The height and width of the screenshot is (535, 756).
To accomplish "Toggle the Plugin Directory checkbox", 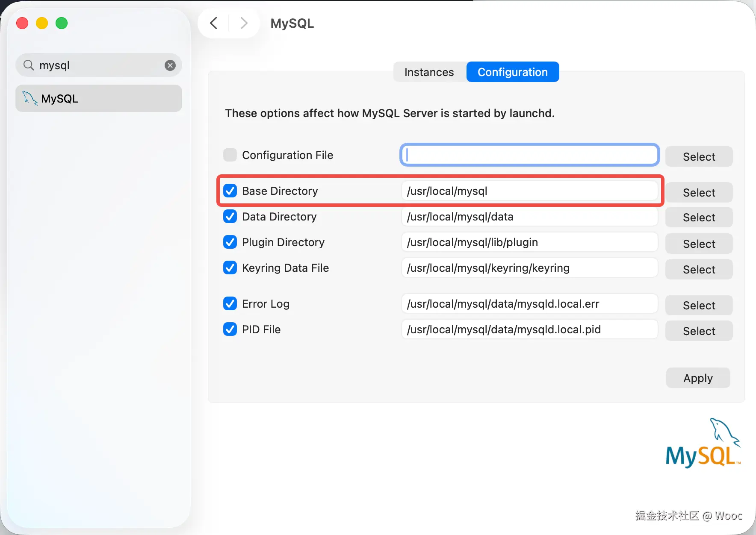I will 230,242.
